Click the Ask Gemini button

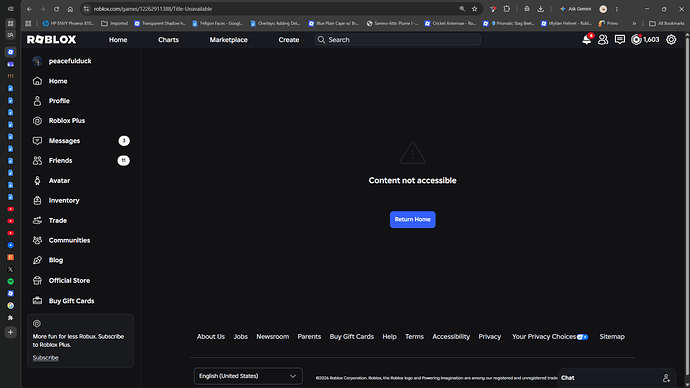(x=576, y=9)
